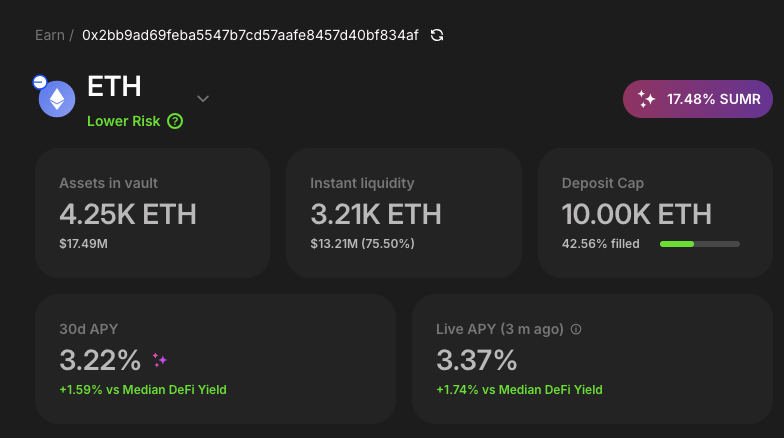Select the Instant liquidity 3.21K ETH value

376,214
